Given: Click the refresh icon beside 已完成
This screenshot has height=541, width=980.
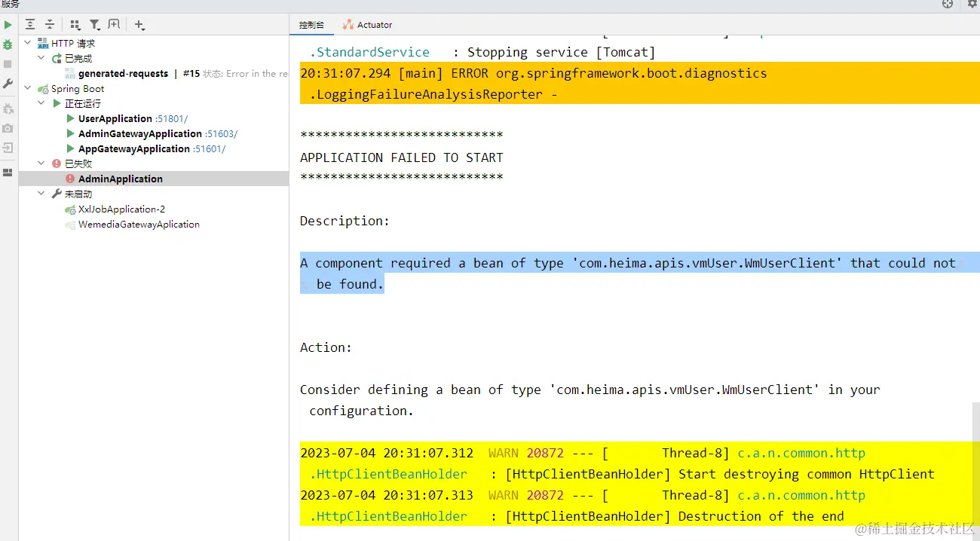Looking at the screenshot, I should [x=57, y=59].
